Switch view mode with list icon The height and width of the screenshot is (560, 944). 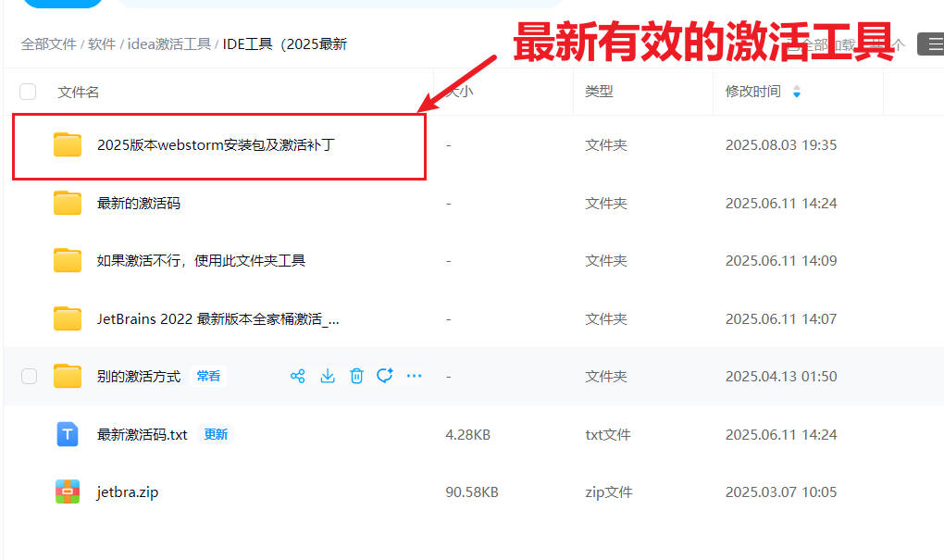[931, 44]
